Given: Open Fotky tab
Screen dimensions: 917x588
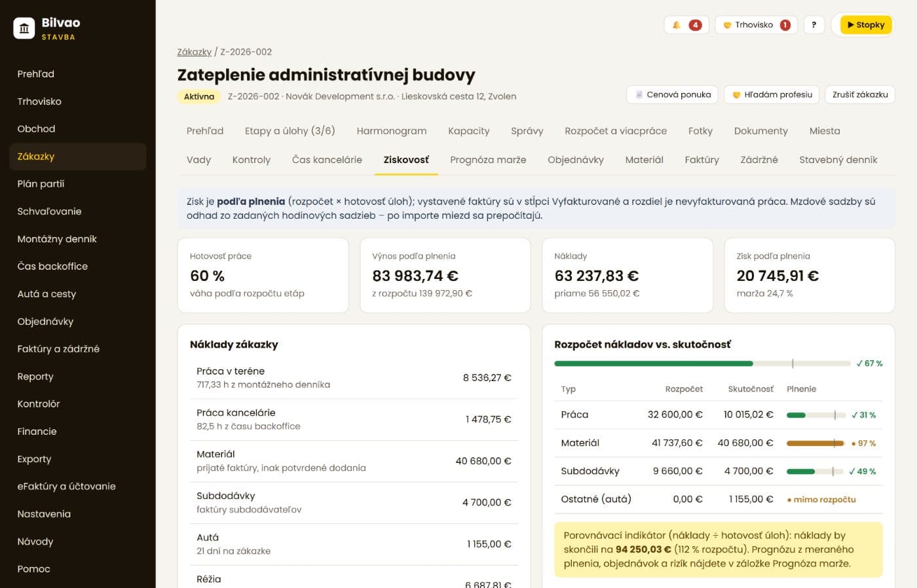Looking at the screenshot, I should 700,131.
